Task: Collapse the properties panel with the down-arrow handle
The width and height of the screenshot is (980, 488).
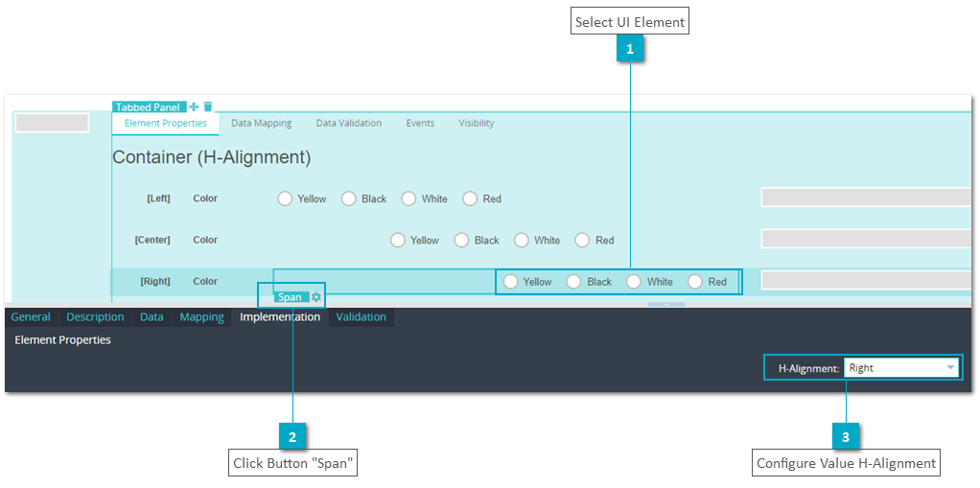Action: (666, 305)
